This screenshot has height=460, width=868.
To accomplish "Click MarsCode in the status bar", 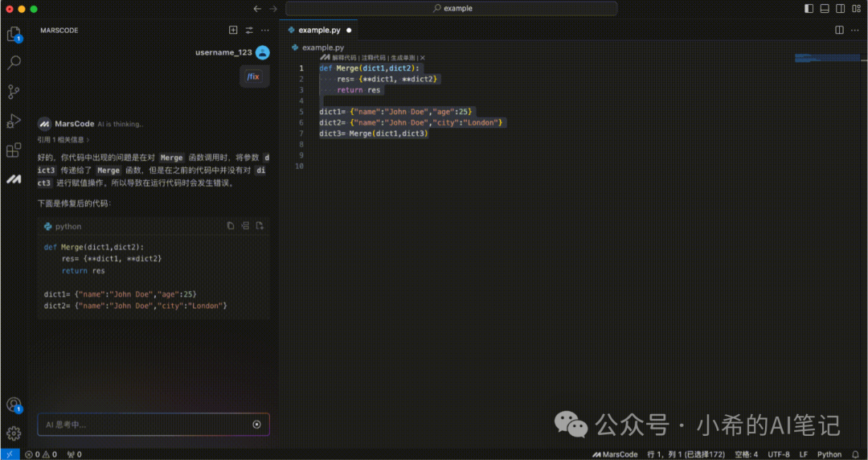I will click(x=615, y=454).
